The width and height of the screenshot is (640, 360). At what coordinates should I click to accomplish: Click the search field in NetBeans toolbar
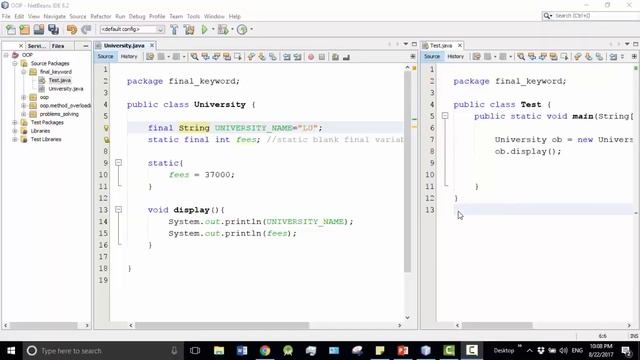coord(591,16)
